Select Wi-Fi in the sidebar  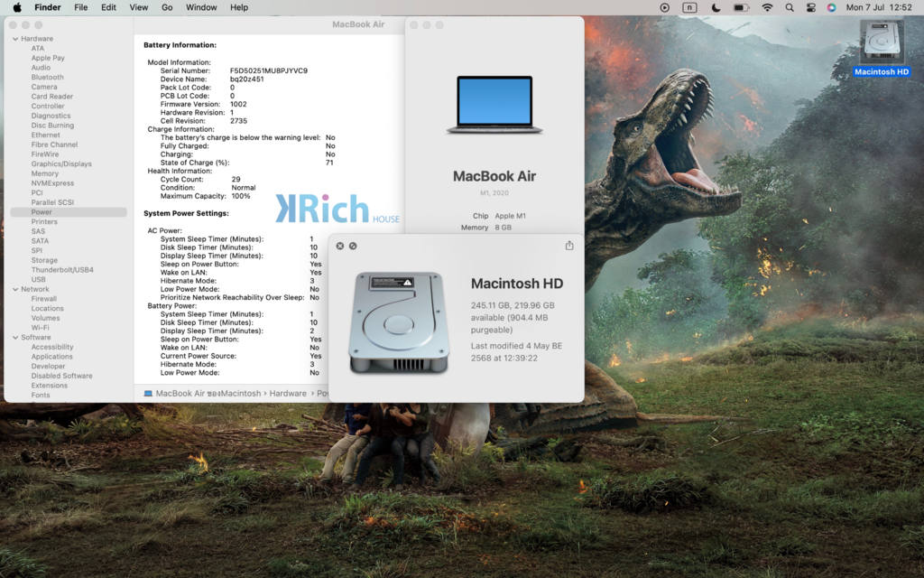point(40,328)
